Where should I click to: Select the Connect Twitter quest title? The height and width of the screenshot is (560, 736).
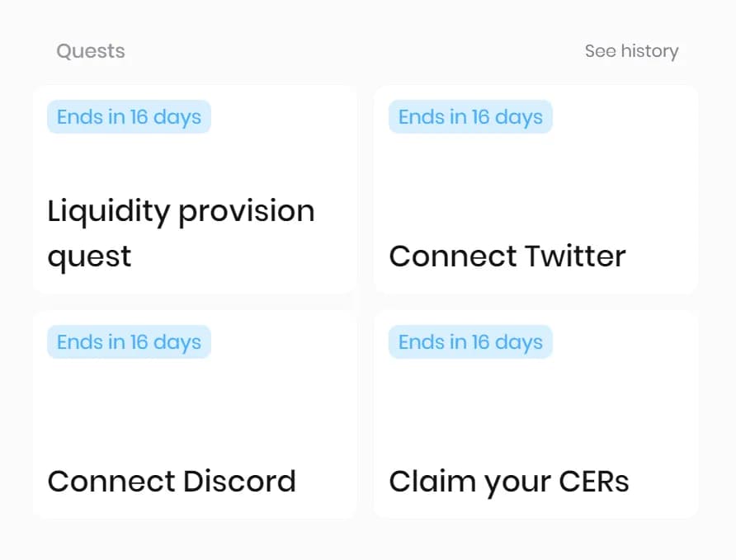coord(507,256)
